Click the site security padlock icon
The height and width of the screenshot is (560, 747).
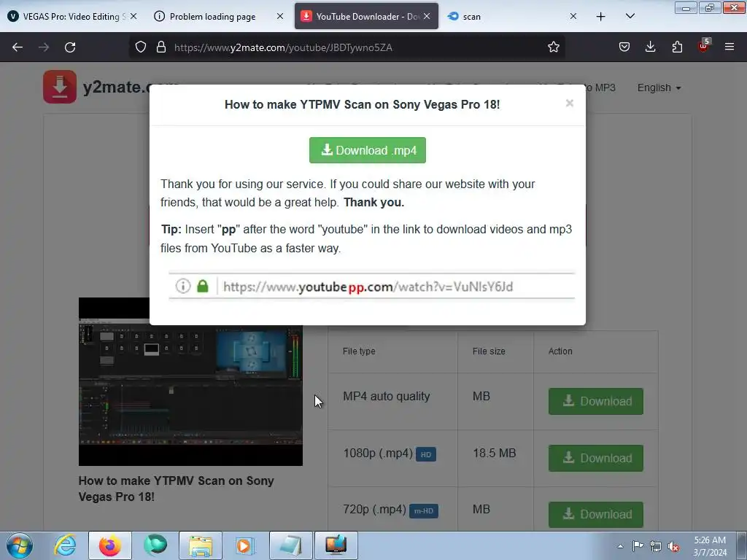(x=161, y=47)
